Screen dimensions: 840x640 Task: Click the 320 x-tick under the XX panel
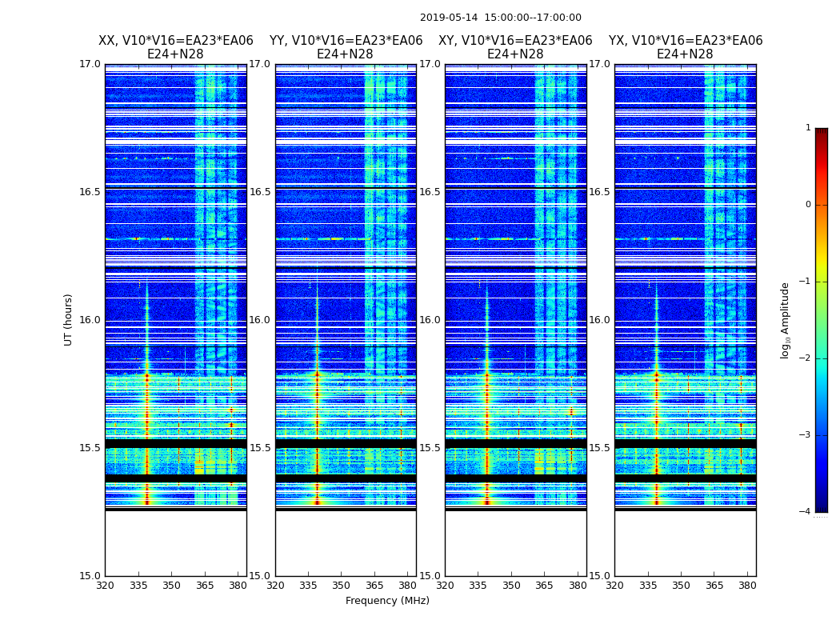pos(106,586)
